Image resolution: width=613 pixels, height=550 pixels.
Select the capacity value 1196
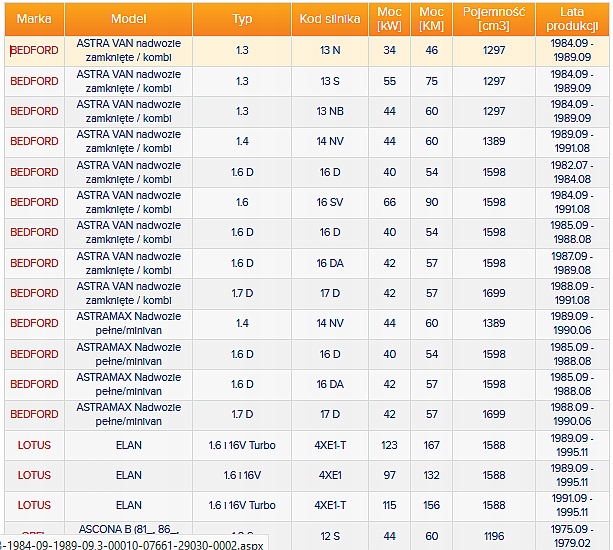pos(494,536)
